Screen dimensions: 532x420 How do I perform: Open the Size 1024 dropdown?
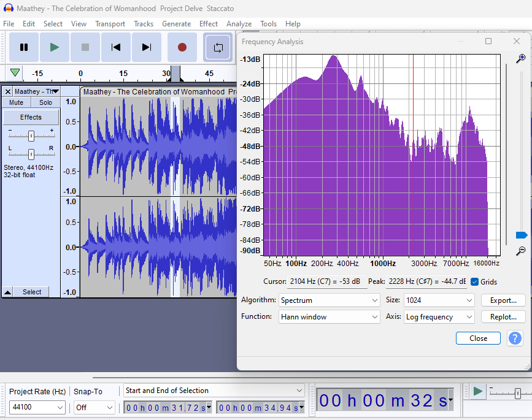[439, 300]
